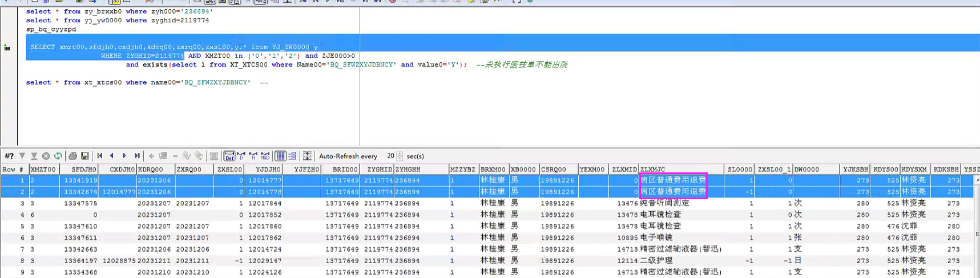
Task: Click the Auto-Refresh seconds value field
Action: click(389, 156)
